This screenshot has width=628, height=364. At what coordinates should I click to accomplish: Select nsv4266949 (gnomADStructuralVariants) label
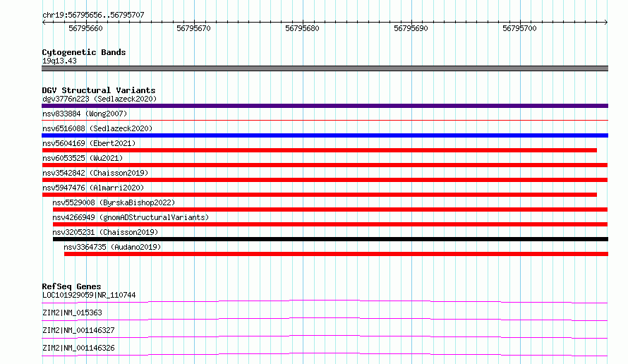coord(131,217)
